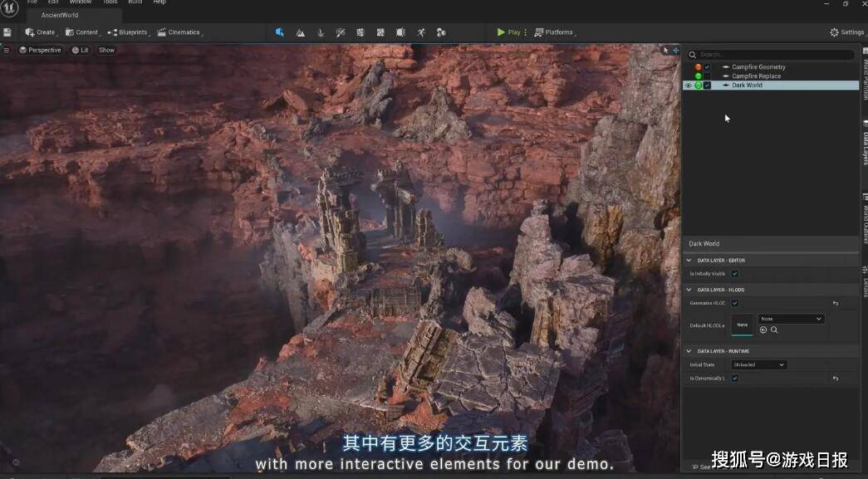Click the use-selected arrow under Default HLOD Layer
Viewport: 868px width, 479px height.
763,330
